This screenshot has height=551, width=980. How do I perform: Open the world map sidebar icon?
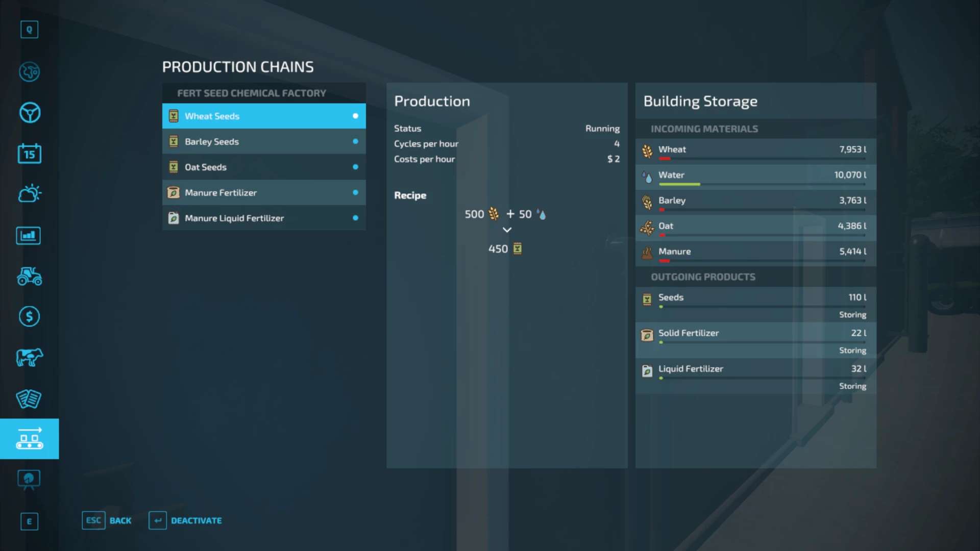pos(29,72)
